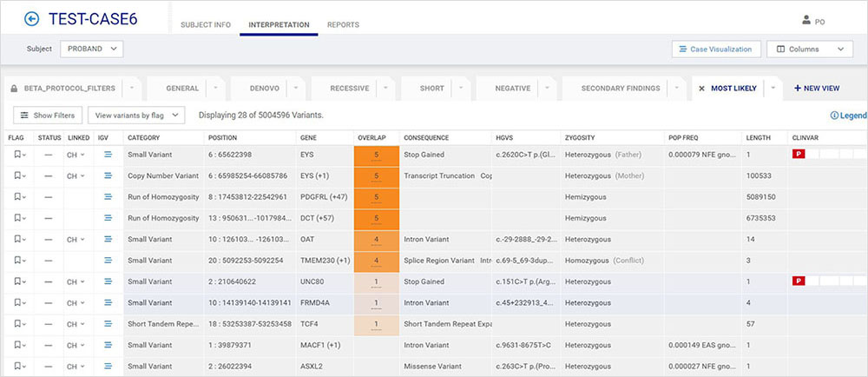The image size is (868, 377).
Task: Flag the UNC80 variant row with the bookmark
Action: tap(16, 281)
